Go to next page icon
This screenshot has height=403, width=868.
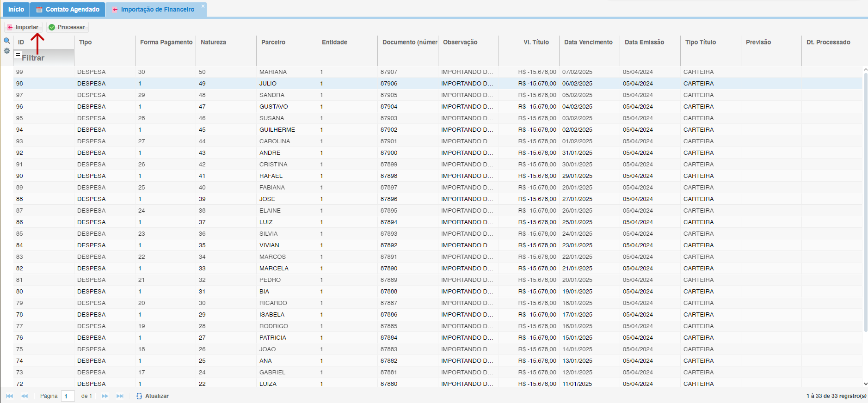pos(105,396)
